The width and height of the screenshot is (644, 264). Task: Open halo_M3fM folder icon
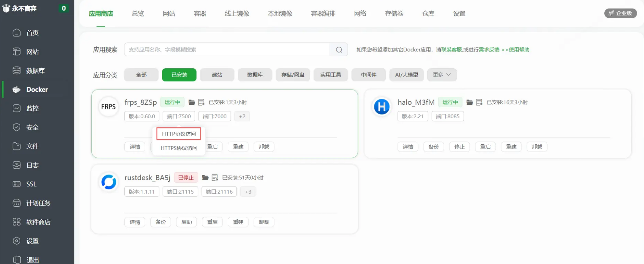tap(470, 102)
